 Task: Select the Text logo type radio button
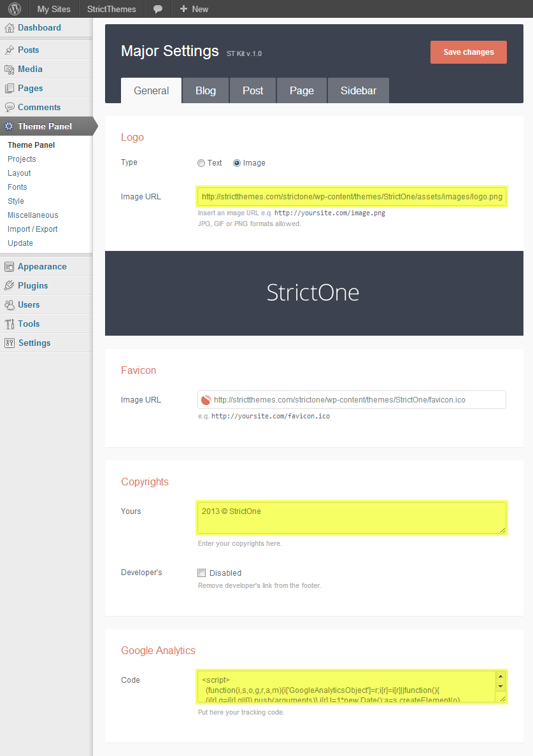click(201, 163)
